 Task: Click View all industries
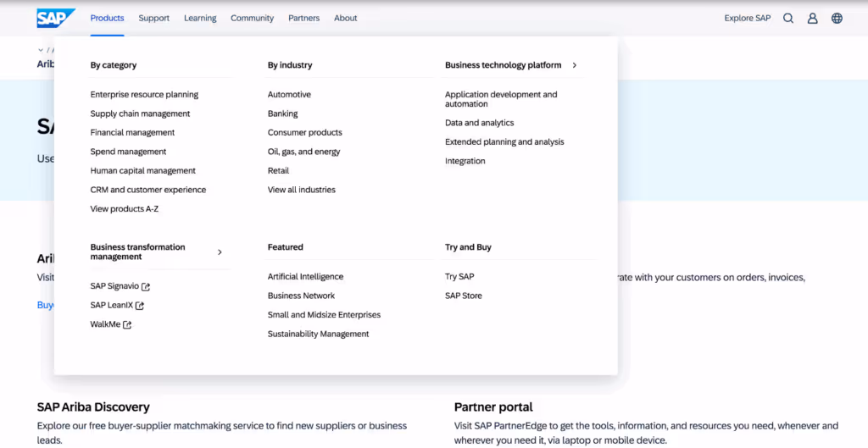pos(302,190)
